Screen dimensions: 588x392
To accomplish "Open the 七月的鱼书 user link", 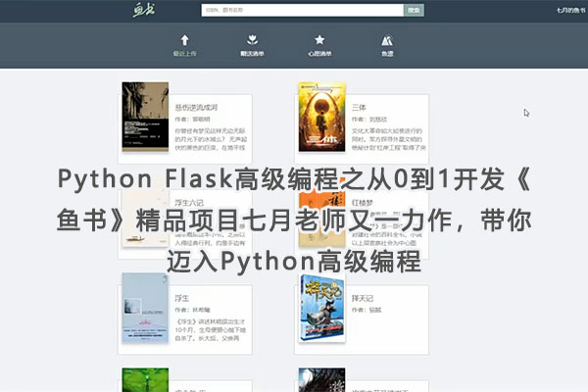I will 571,10.
